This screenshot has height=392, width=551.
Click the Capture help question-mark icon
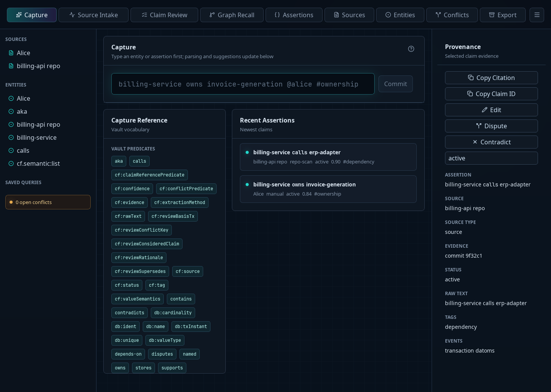point(411,49)
